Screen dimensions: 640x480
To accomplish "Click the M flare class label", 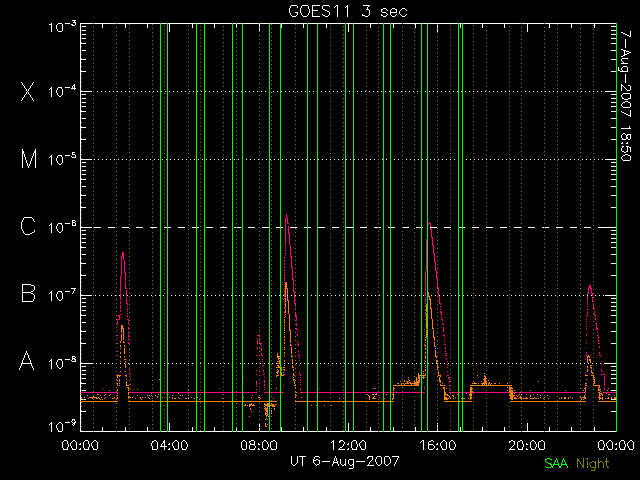I will 29,159.
